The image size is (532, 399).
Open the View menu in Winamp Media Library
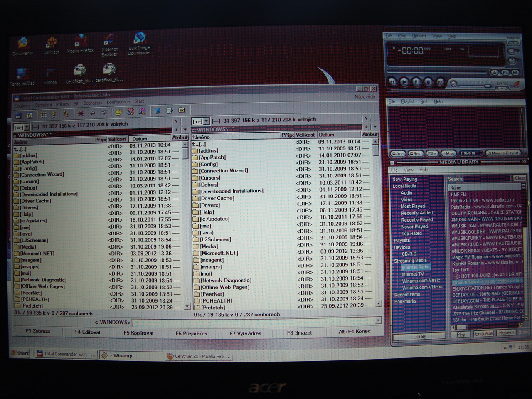coord(409,170)
